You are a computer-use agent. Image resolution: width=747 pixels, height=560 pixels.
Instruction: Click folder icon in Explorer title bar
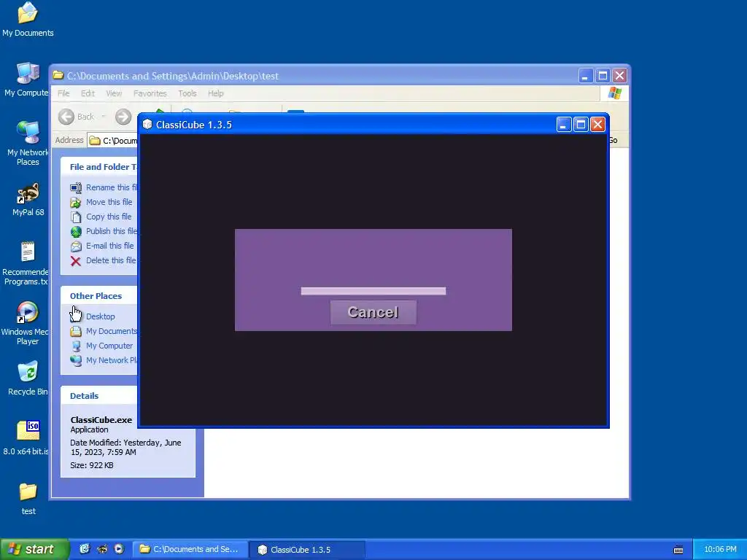58,75
